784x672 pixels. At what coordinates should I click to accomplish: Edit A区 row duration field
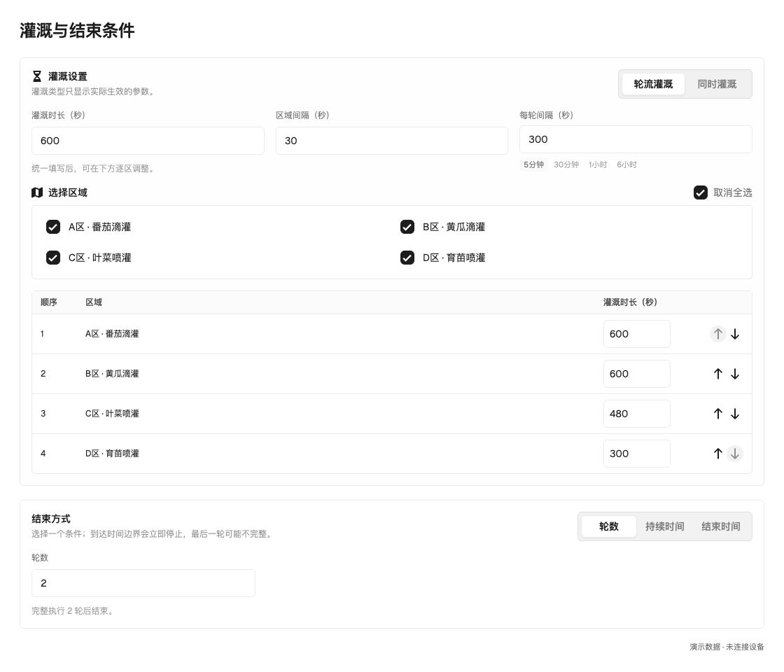coord(637,334)
